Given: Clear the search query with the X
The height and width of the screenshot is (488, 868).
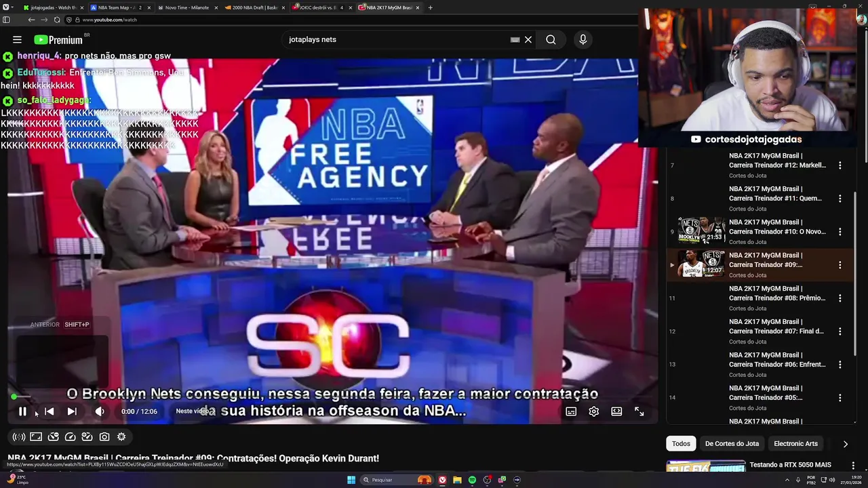Looking at the screenshot, I should point(528,40).
